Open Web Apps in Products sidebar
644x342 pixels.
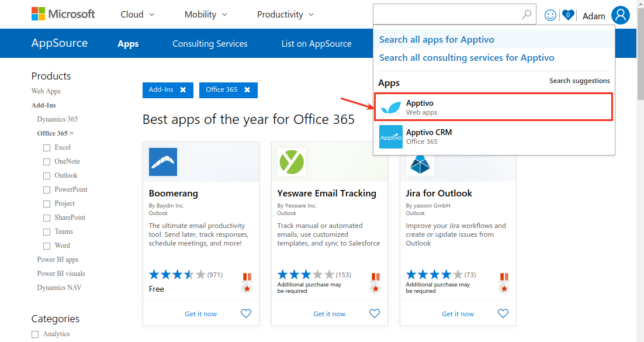click(46, 91)
